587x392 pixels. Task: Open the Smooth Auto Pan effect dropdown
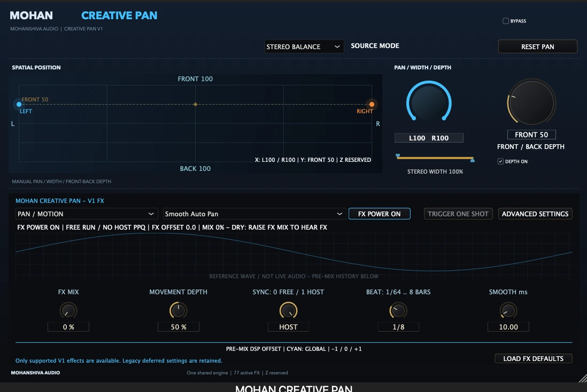point(254,214)
